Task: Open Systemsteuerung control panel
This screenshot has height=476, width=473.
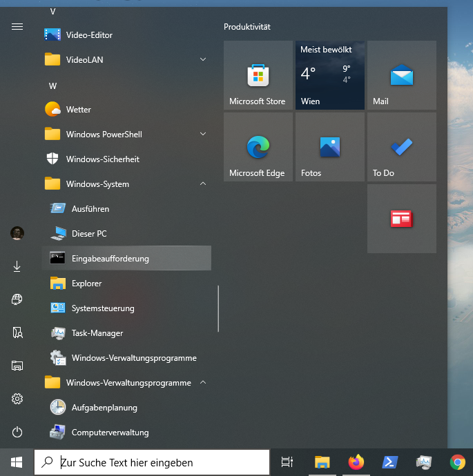Action: pyautogui.click(x=126, y=308)
